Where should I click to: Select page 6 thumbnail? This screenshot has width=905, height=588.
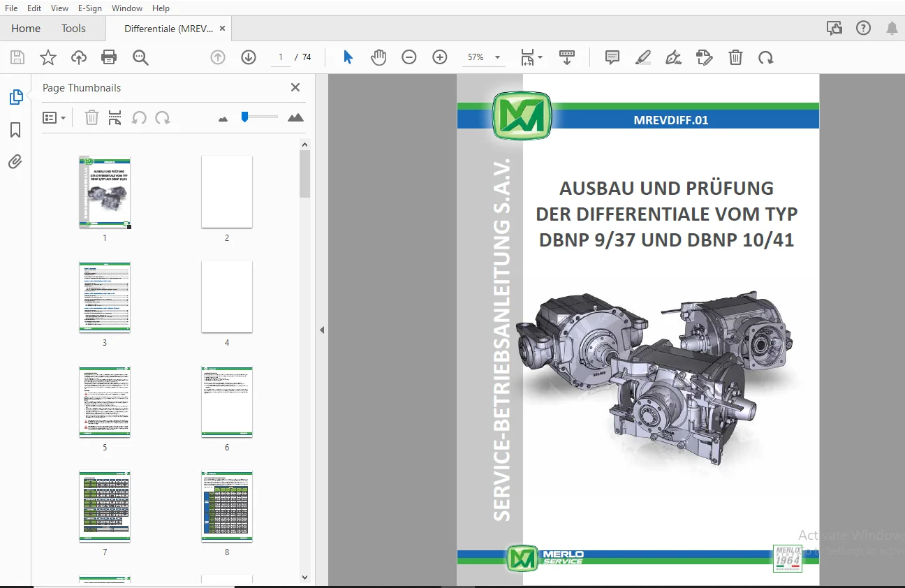click(227, 402)
